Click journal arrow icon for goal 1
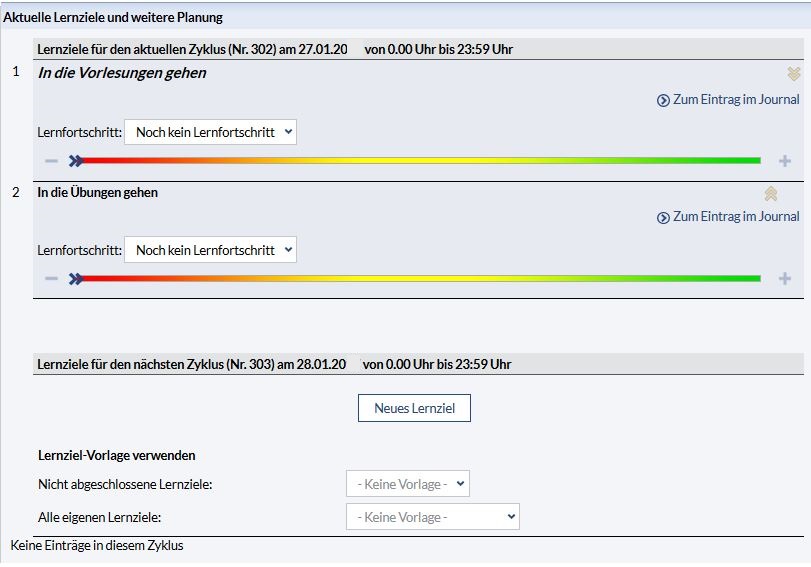This screenshot has height=567, width=811. click(x=663, y=100)
